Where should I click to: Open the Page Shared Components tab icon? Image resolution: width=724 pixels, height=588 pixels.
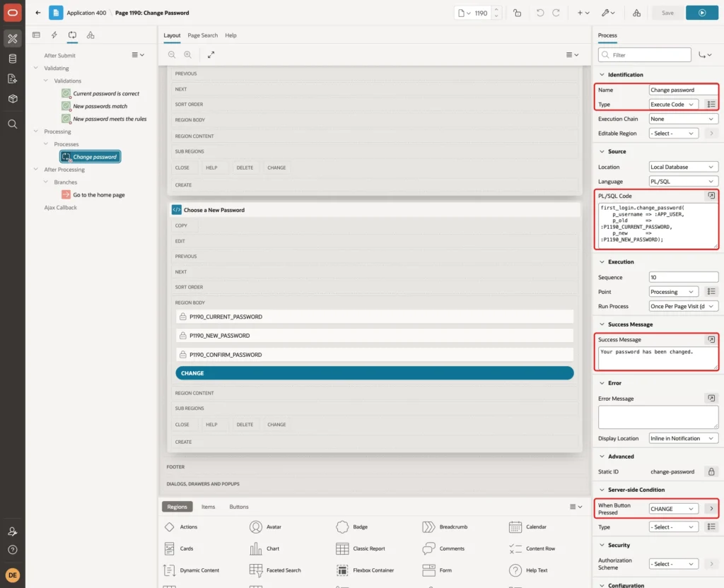coord(90,35)
